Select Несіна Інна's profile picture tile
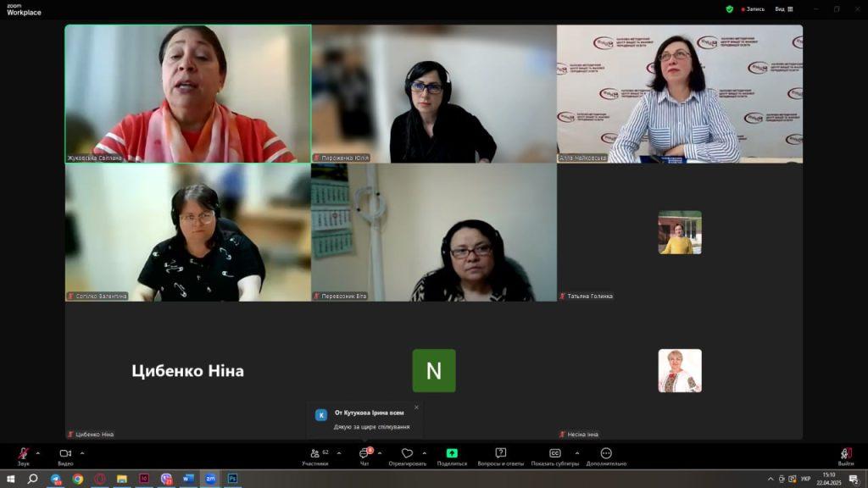Screen dimensions: 868x488 [680, 370]
